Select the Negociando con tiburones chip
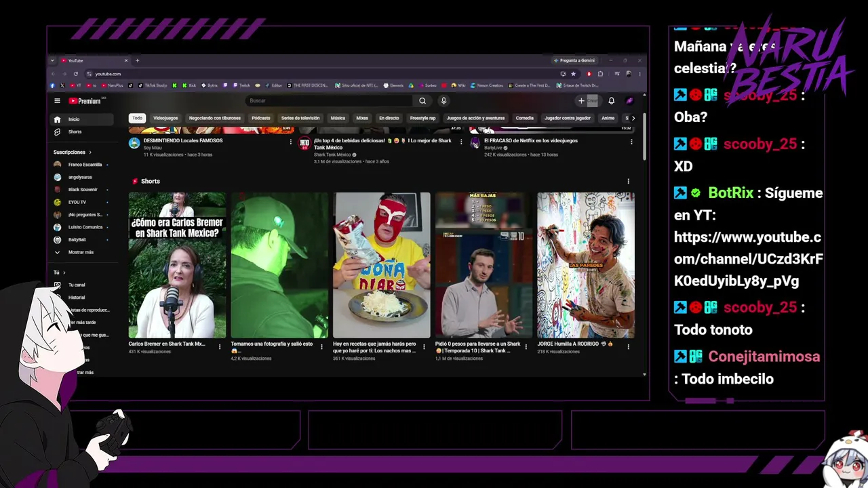The width and height of the screenshot is (868, 488). (x=215, y=118)
